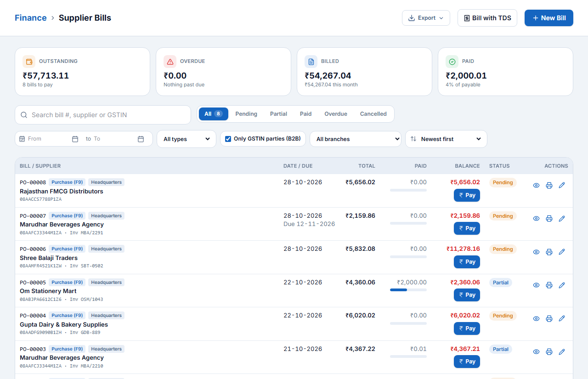Viewport: 588px width, 379px height.
Task: Focus the bill search field
Action: point(103,115)
